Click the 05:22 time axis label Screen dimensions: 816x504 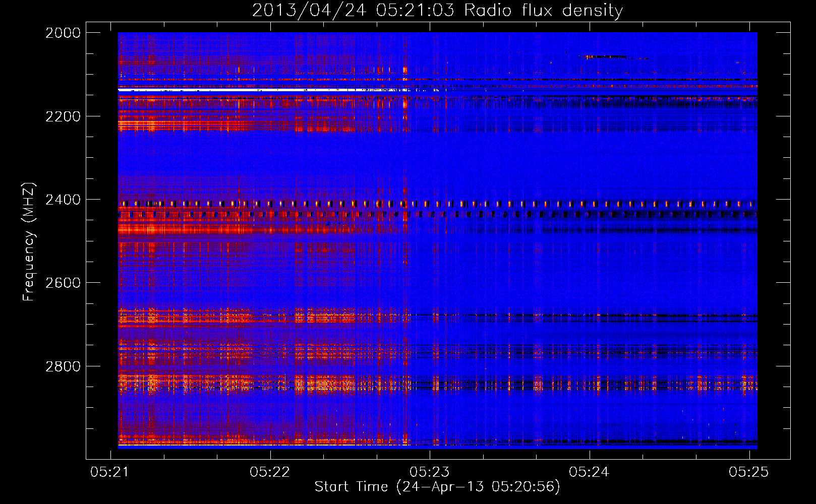tap(270, 472)
